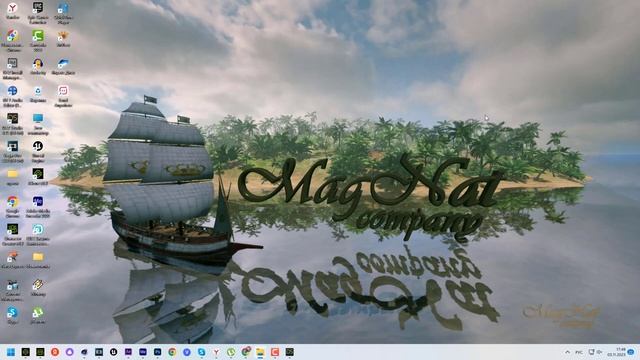Open the Audacity desktop shortcut

(38, 67)
